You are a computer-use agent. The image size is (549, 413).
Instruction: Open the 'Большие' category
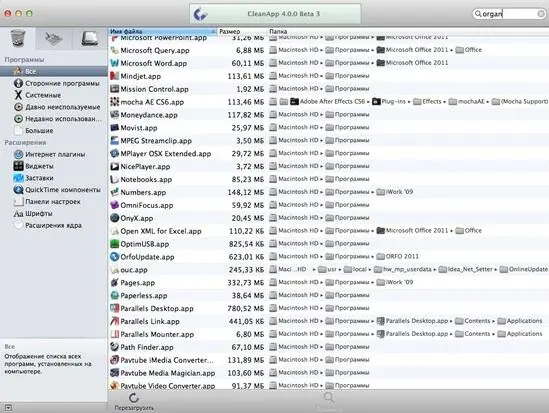pyautogui.click(x=39, y=131)
